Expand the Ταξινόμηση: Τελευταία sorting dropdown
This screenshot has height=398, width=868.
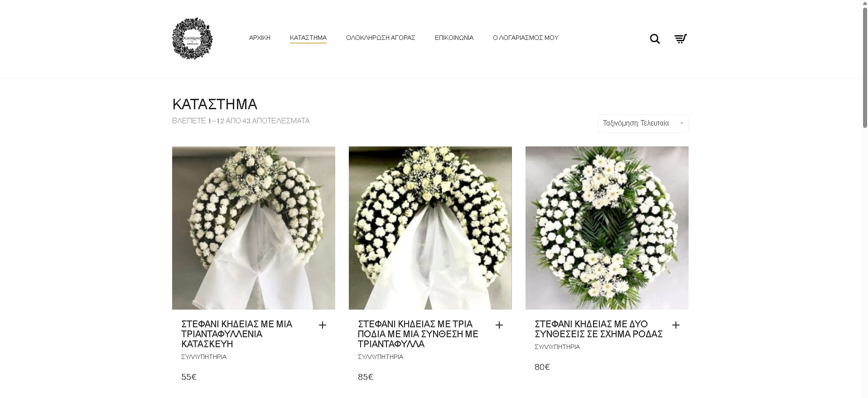pos(643,123)
